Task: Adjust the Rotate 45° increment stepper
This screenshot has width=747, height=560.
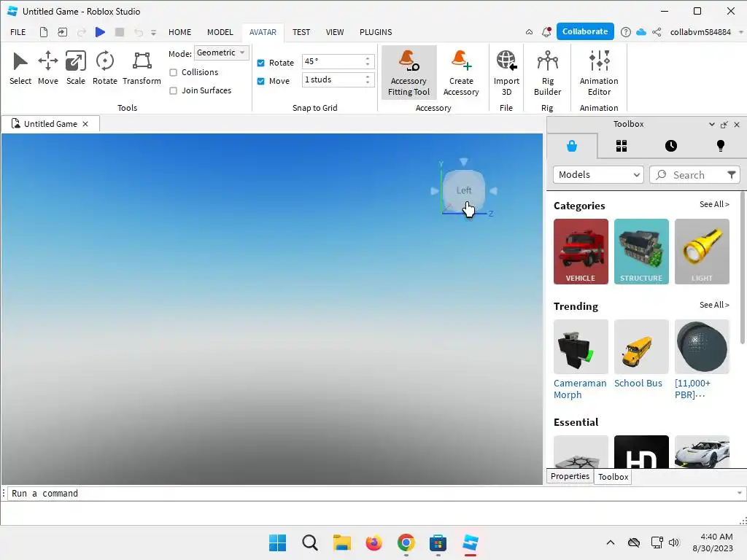Action: click(x=368, y=61)
